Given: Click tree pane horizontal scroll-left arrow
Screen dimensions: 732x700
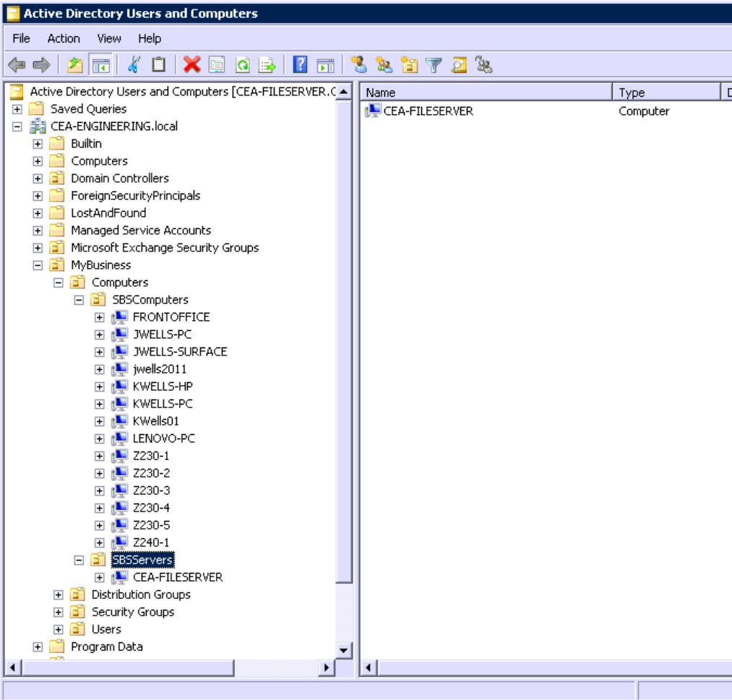Looking at the screenshot, I should pos(12,667).
